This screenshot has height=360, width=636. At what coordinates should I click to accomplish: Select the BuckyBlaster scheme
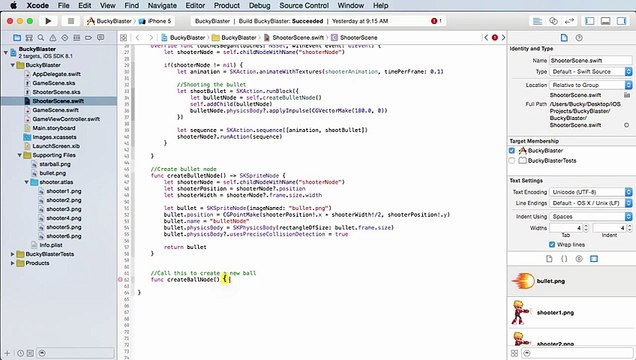point(110,21)
